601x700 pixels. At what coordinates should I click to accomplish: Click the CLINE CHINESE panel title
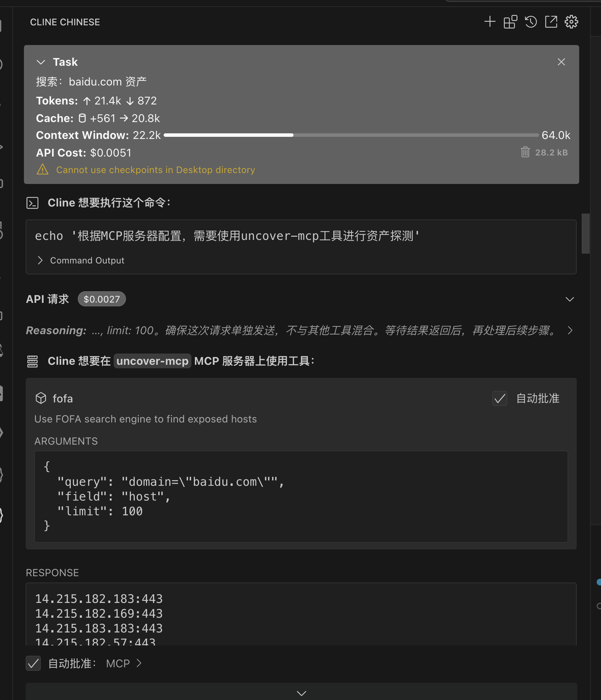[x=65, y=22]
